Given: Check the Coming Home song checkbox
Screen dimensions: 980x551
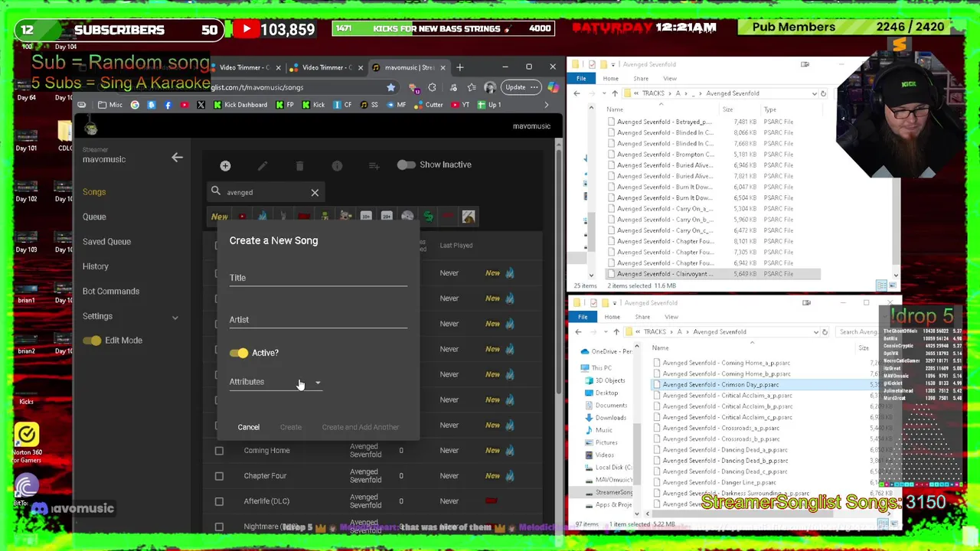Looking at the screenshot, I should tap(219, 451).
